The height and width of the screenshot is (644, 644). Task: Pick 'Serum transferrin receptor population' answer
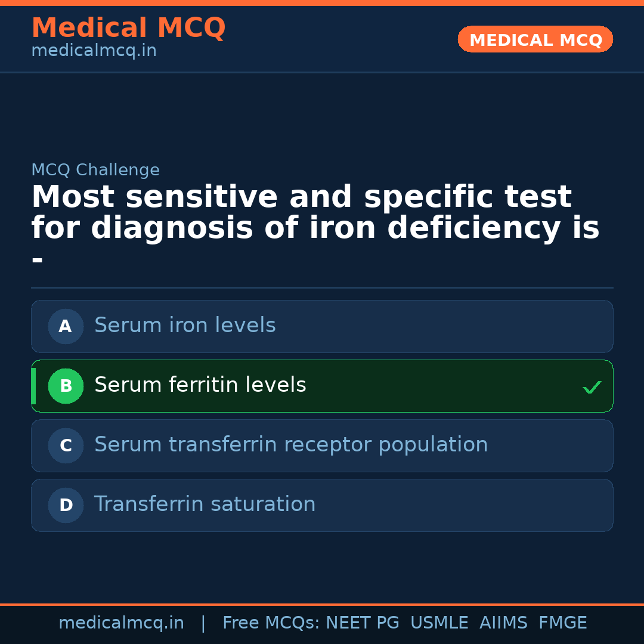point(291,445)
